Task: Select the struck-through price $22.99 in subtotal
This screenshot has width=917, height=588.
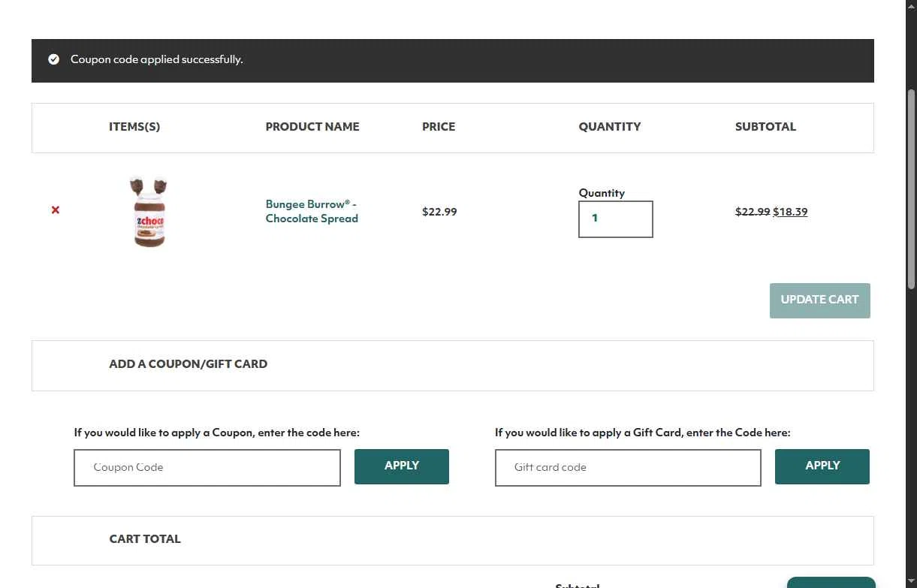Action: [753, 212]
